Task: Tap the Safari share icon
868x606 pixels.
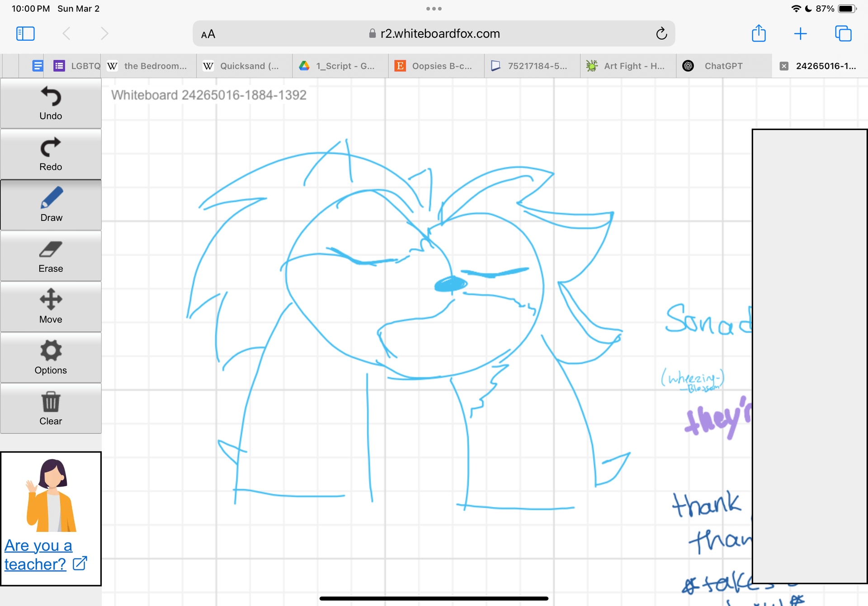Action: (x=758, y=33)
